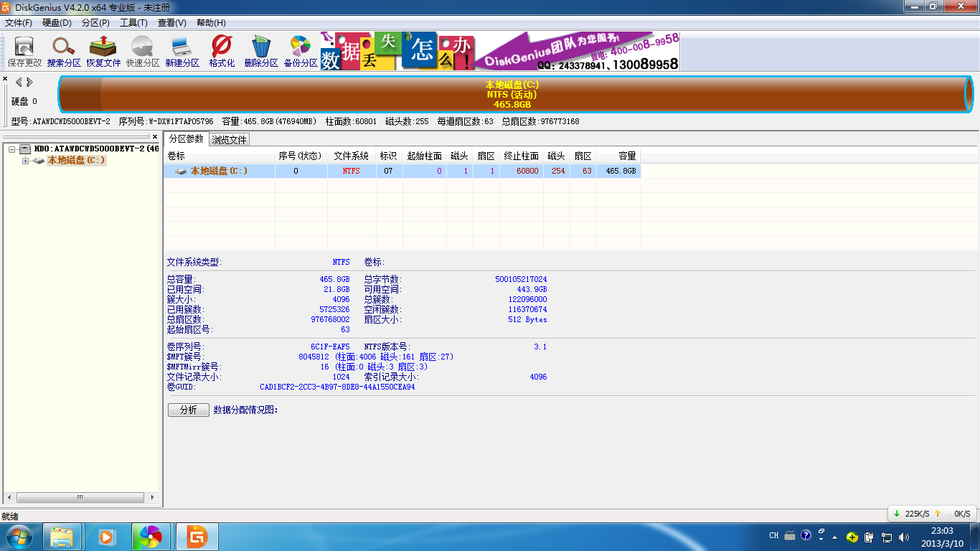The image size is (980, 551).
Task: Click the network tray icon
Action: [887, 537]
